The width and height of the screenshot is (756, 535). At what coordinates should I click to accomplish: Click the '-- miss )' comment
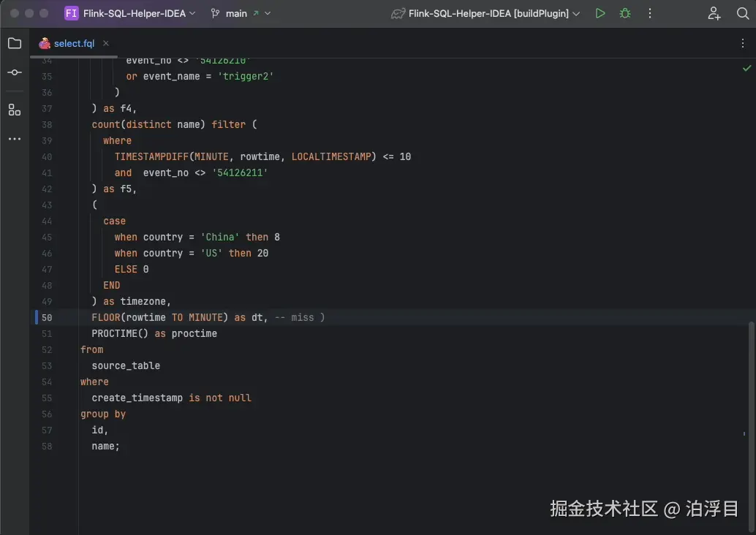[x=300, y=318]
